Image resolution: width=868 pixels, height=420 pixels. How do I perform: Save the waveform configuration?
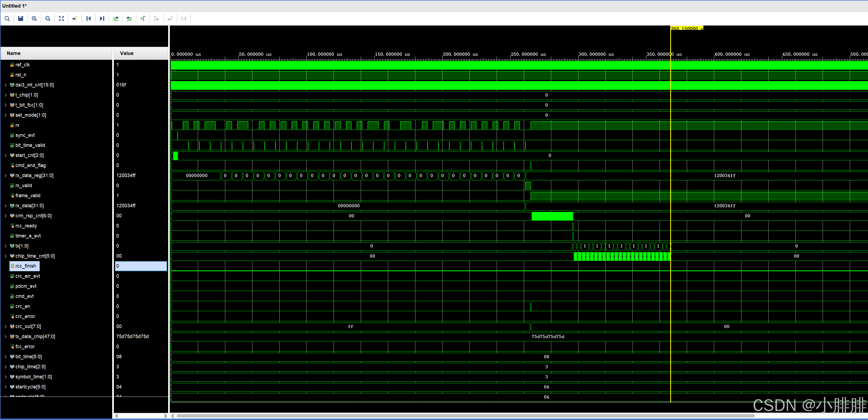21,18
